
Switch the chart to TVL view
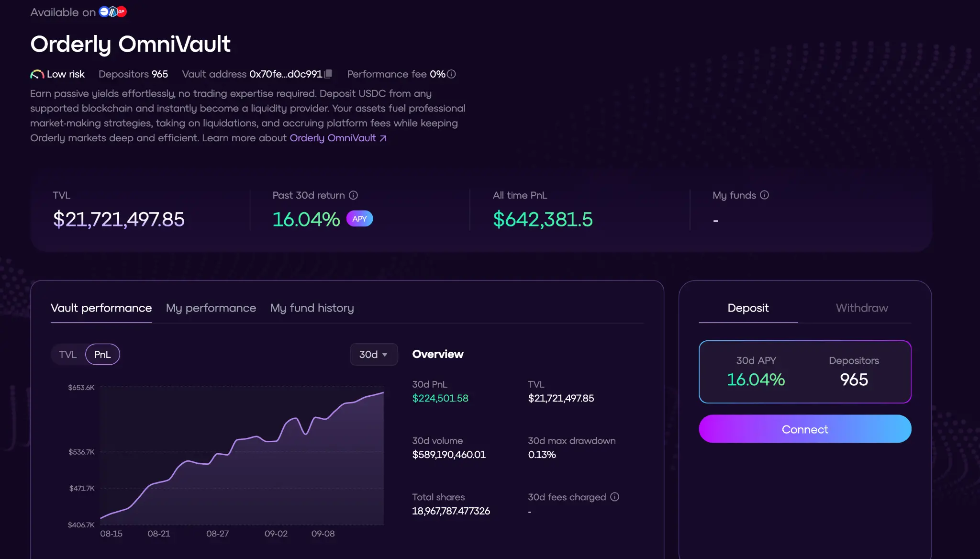(x=68, y=355)
